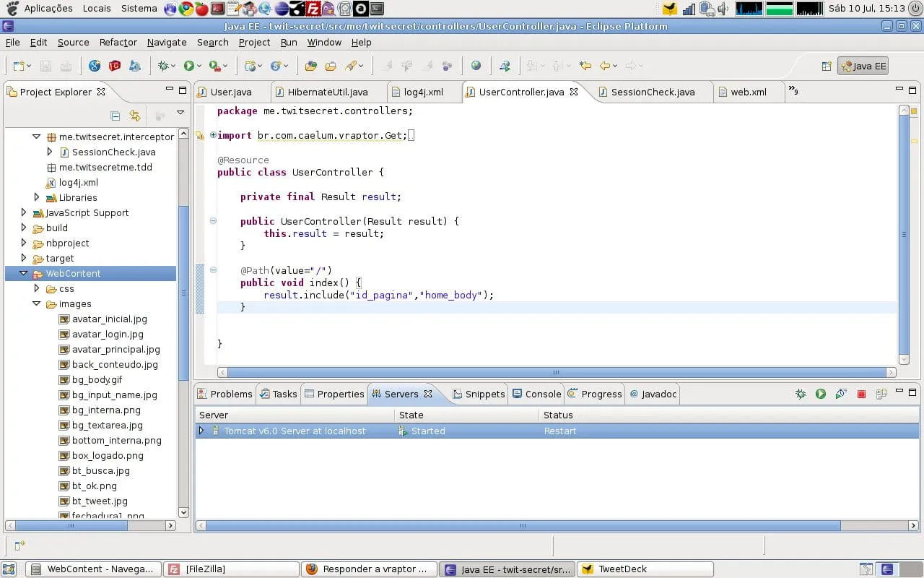Click the main toolbar green Run button
The image size is (924, 578).
188,66
